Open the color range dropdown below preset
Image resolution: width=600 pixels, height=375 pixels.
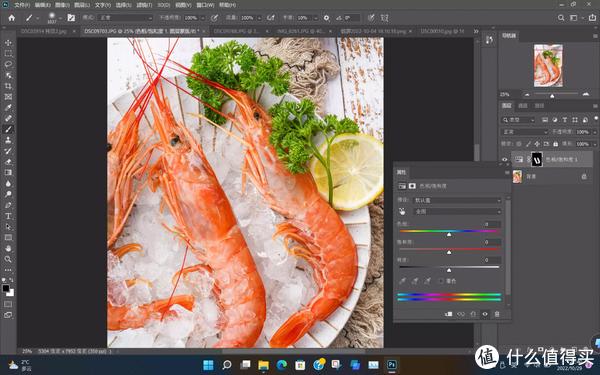457,211
